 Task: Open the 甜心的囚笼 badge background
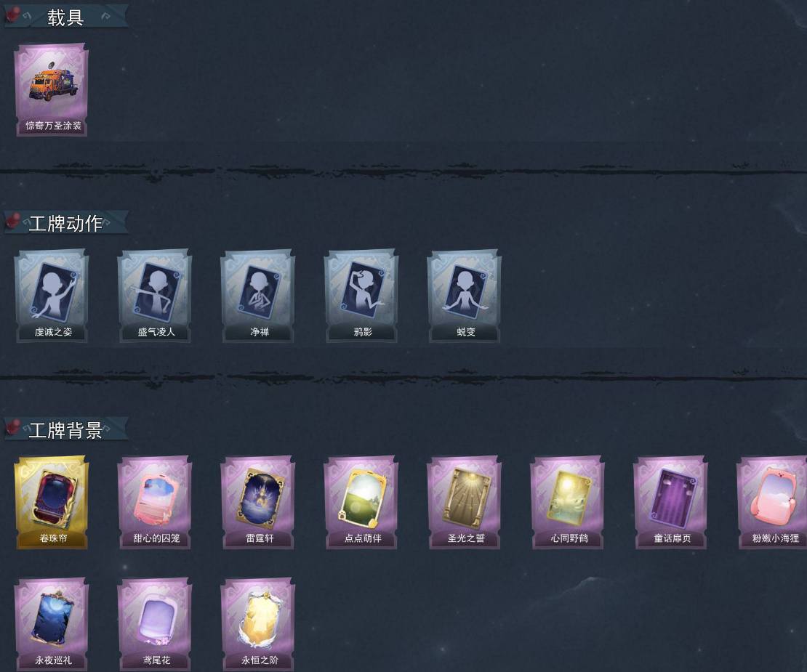click(x=155, y=503)
